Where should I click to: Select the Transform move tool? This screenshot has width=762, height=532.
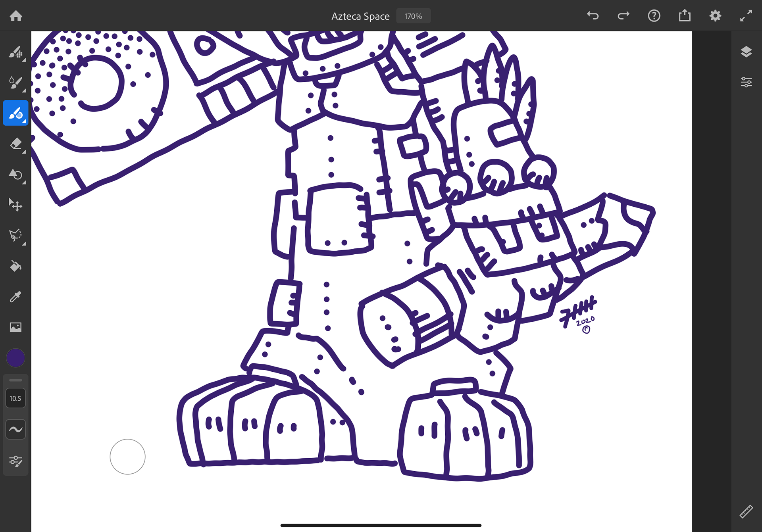click(x=15, y=205)
